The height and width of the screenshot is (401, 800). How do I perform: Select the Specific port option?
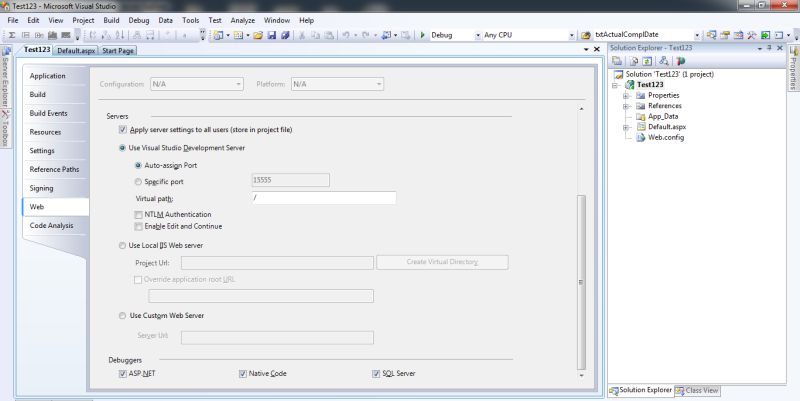point(138,182)
